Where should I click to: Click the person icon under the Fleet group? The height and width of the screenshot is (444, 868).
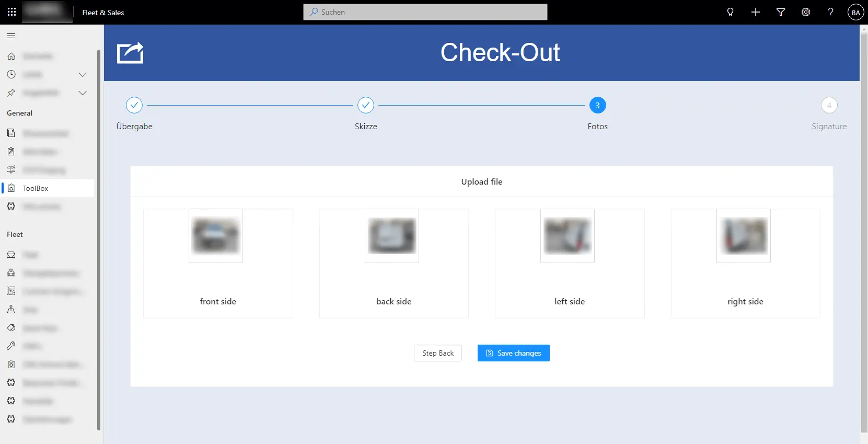(x=11, y=309)
